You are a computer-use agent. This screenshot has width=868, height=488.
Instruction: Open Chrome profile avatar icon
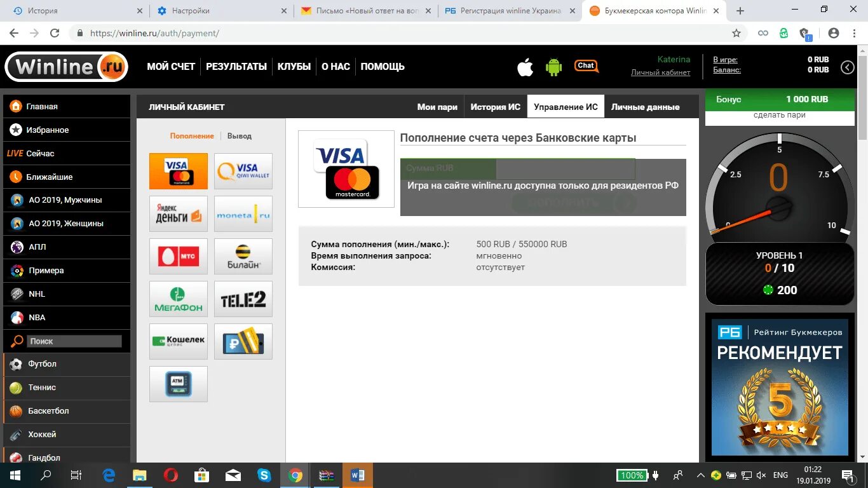tap(834, 33)
